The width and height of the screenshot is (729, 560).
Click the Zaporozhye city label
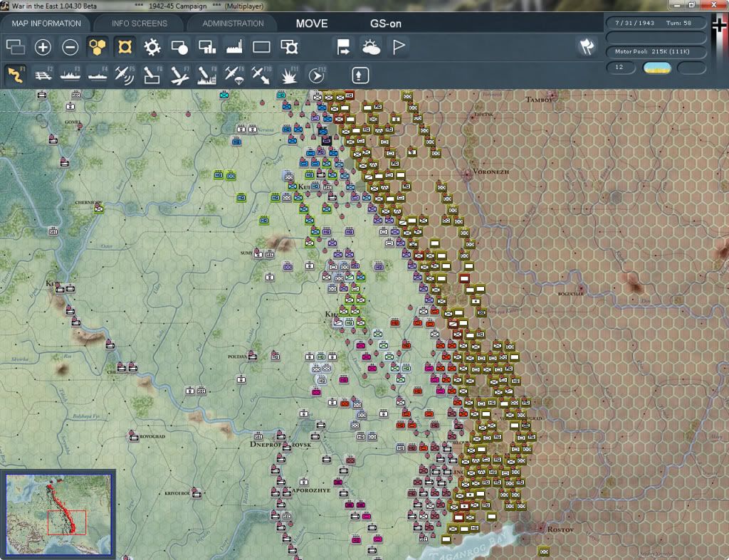click(311, 490)
